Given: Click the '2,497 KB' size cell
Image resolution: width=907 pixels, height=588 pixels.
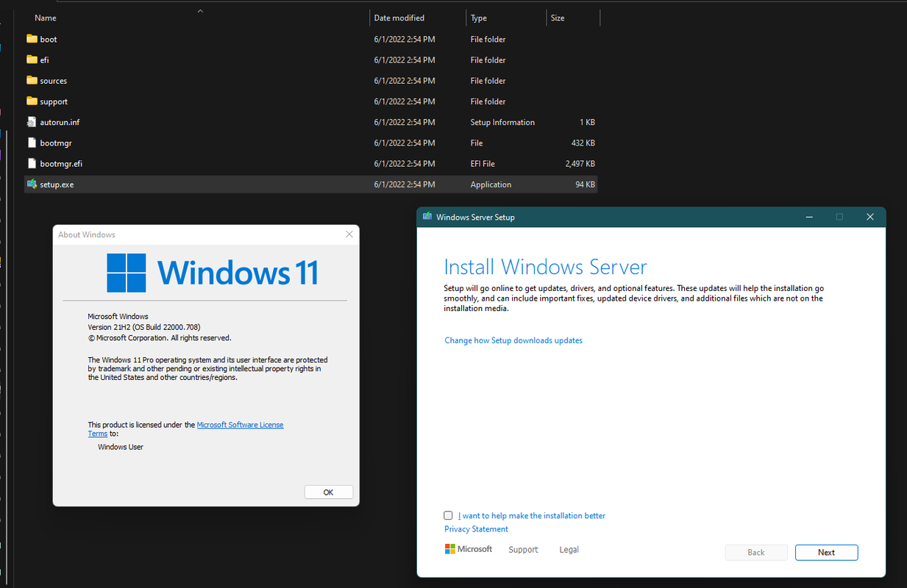Looking at the screenshot, I should pos(580,163).
